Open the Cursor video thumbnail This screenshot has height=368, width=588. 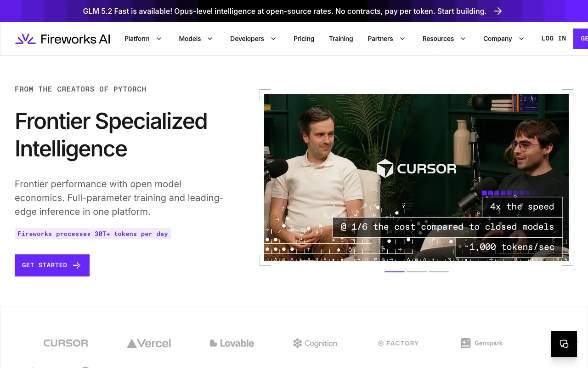tap(416, 178)
